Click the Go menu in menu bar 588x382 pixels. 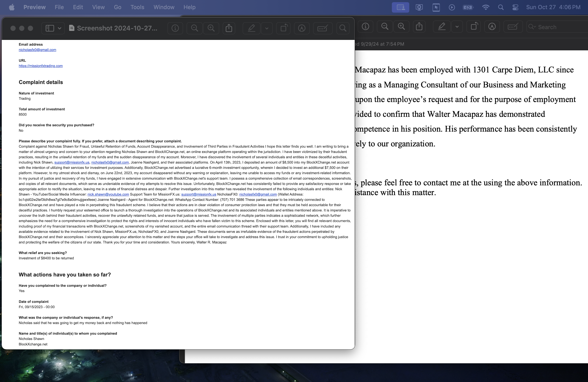coord(117,7)
